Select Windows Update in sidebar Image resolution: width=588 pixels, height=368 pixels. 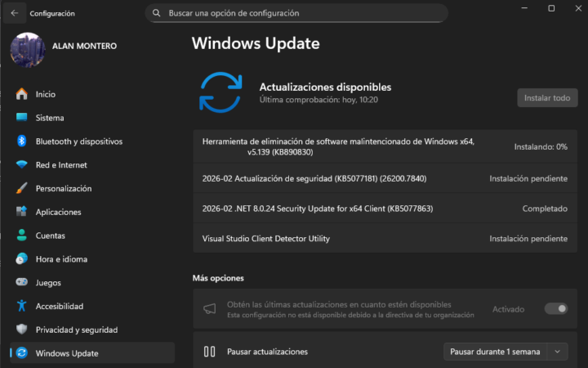coord(92,353)
